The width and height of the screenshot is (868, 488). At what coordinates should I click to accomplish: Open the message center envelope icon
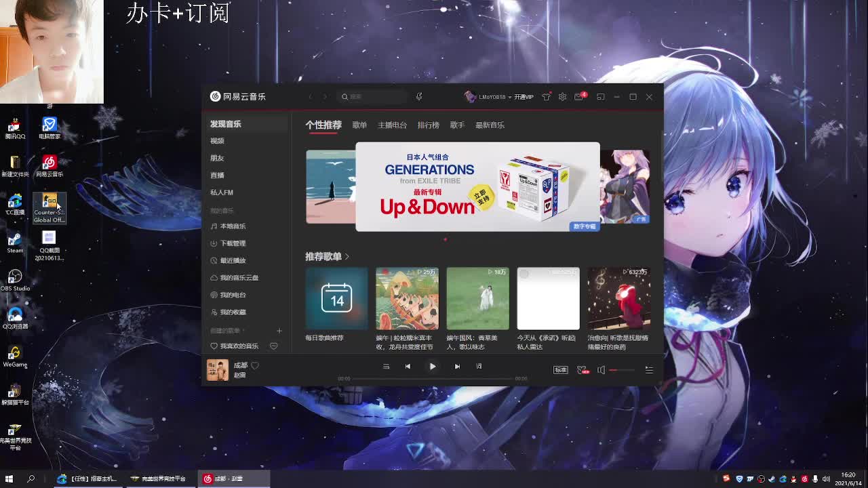pyautogui.click(x=578, y=97)
